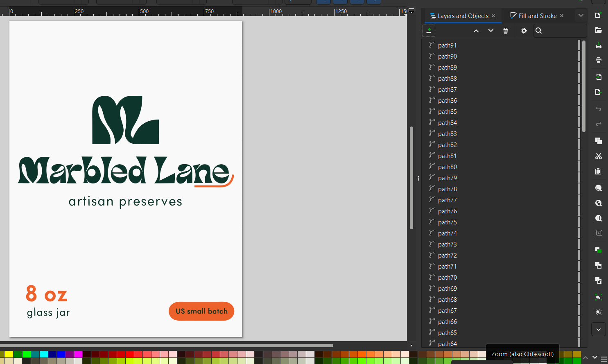Screen dimensions: 608x364
Task: Ungroup the selected objects icon
Action: [598, 312]
